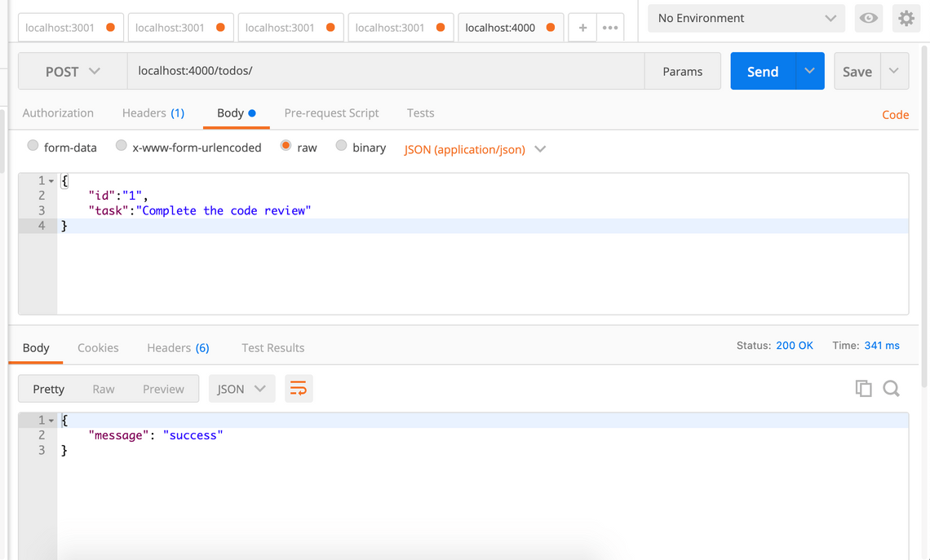Open the Tests tab
This screenshot has width=930, height=560.
pyautogui.click(x=420, y=113)
